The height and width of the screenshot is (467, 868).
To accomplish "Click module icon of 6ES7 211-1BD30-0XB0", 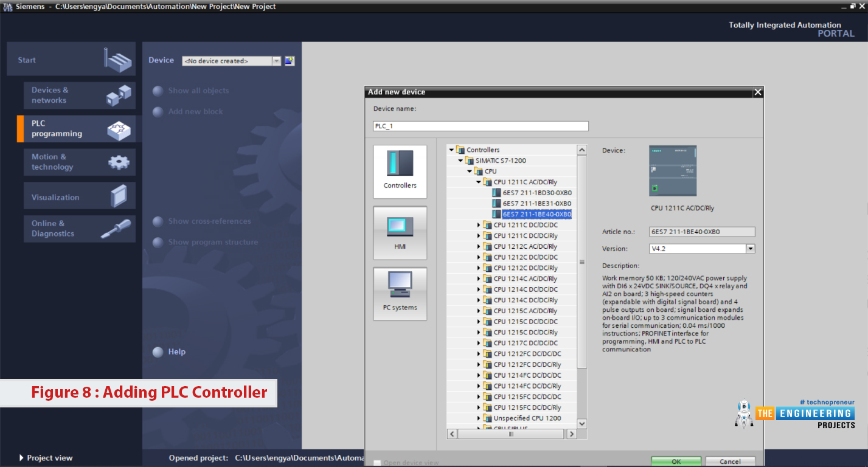I will (497, 193).
